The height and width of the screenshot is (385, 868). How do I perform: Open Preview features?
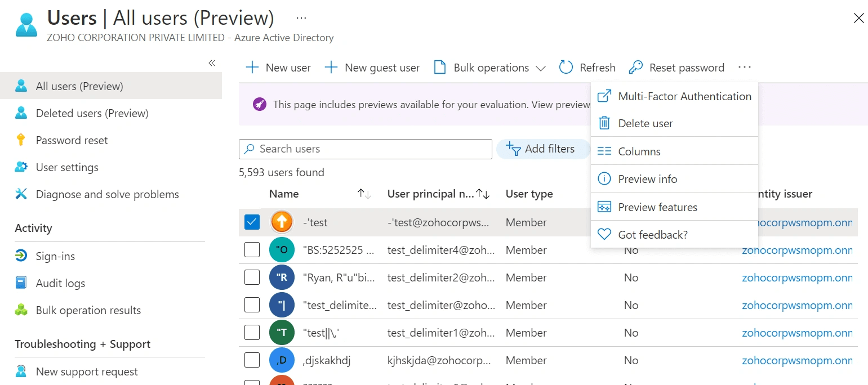(x=657, y=207)
